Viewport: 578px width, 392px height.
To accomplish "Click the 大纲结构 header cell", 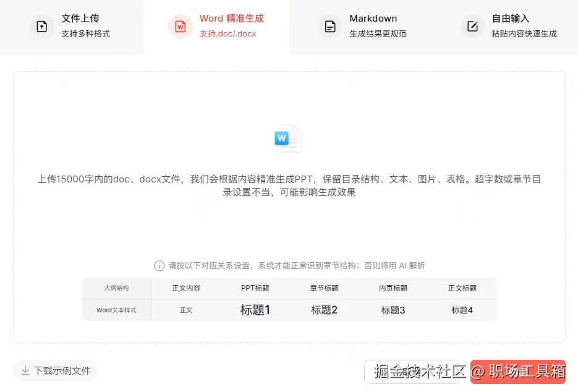I will coord(116,288).
